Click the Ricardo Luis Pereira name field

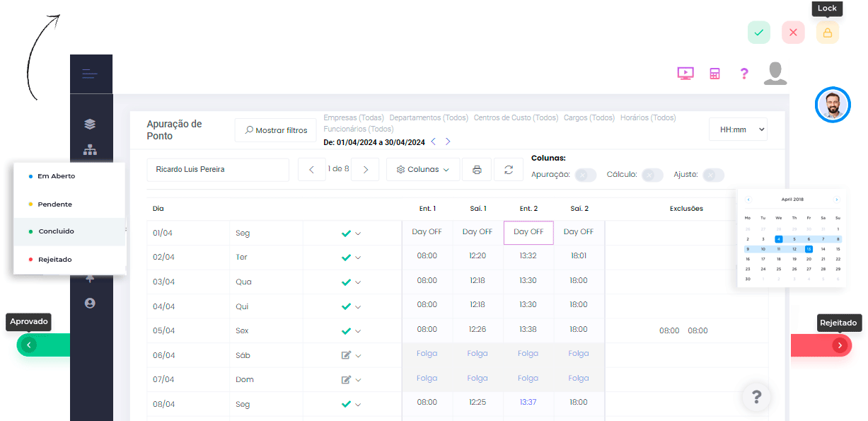point(218,170)
